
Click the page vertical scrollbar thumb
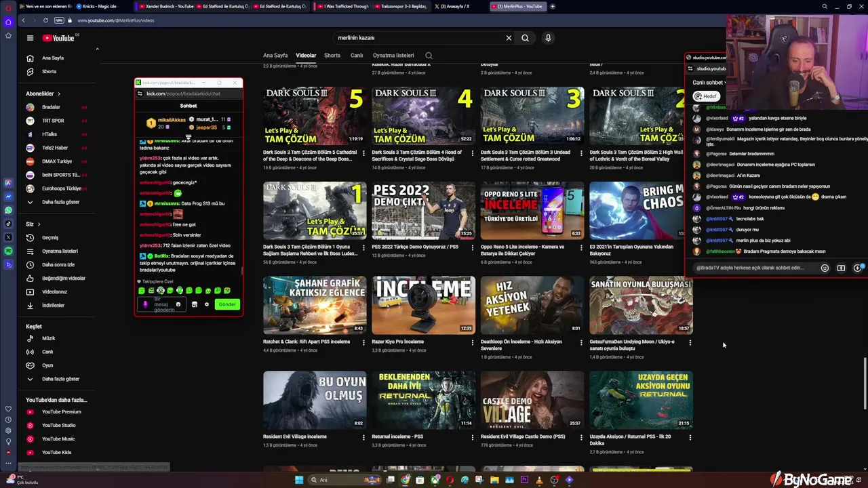865,383
